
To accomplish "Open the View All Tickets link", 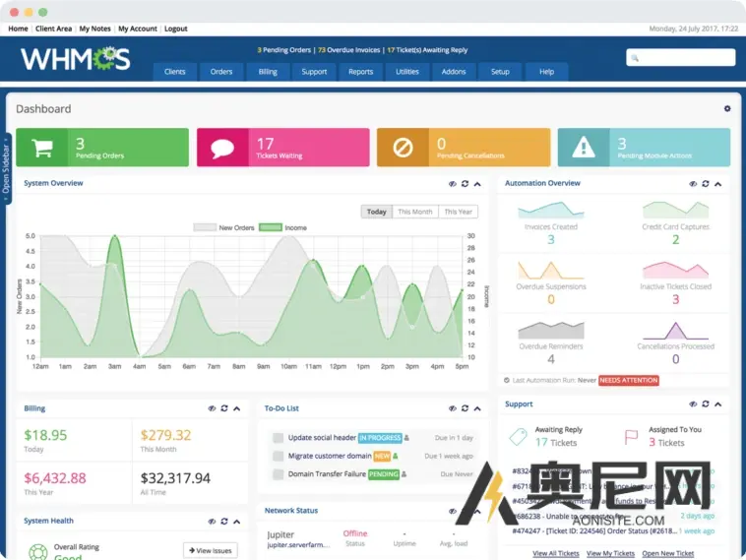I will pyautogui.click(x=556, y=553).
